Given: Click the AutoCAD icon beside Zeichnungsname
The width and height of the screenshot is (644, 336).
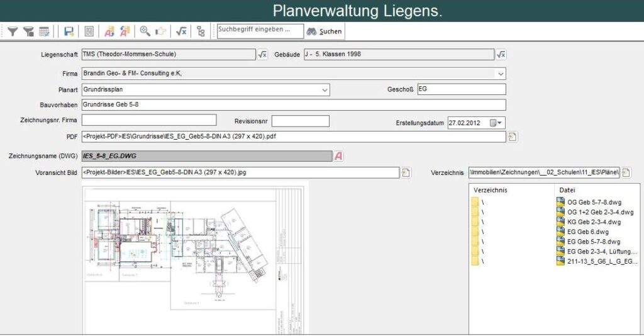Looking at the screenshot, I should (338, 156).
